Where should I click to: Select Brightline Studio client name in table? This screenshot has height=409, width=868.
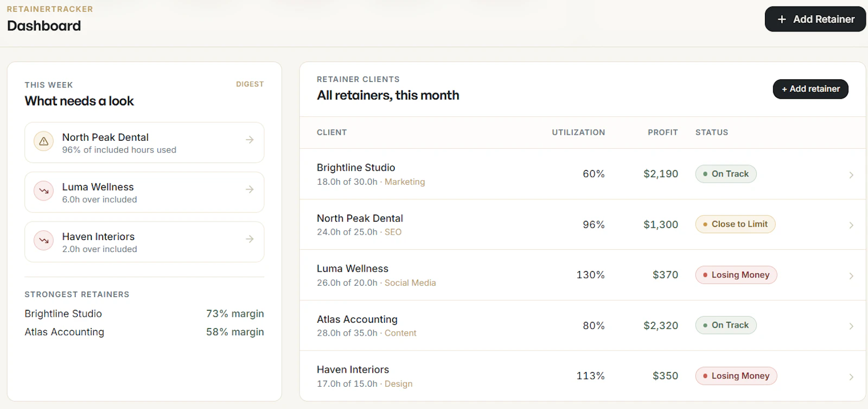tap(356, 168)
